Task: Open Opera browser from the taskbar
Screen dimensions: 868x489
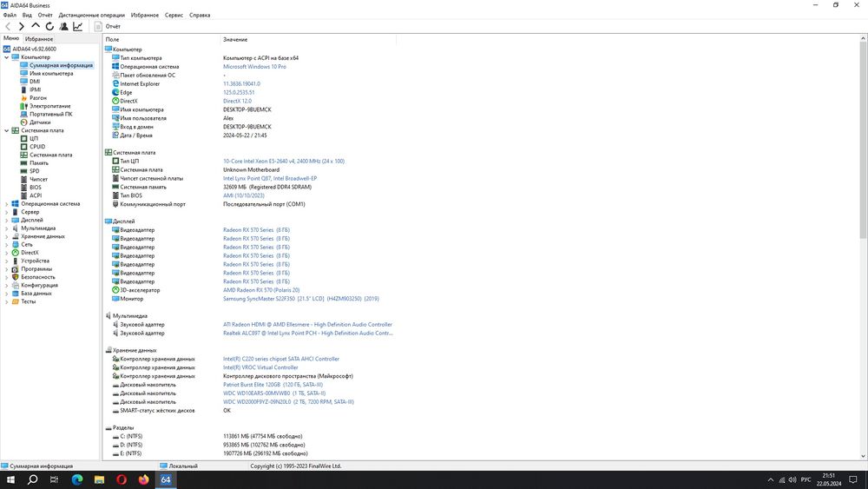Action: click(x=122, y=479)
